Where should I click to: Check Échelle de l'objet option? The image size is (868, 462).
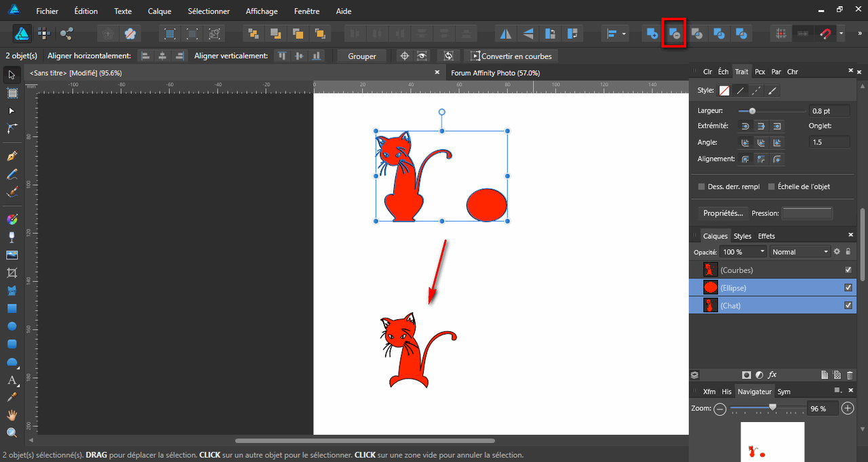point(772,186)
